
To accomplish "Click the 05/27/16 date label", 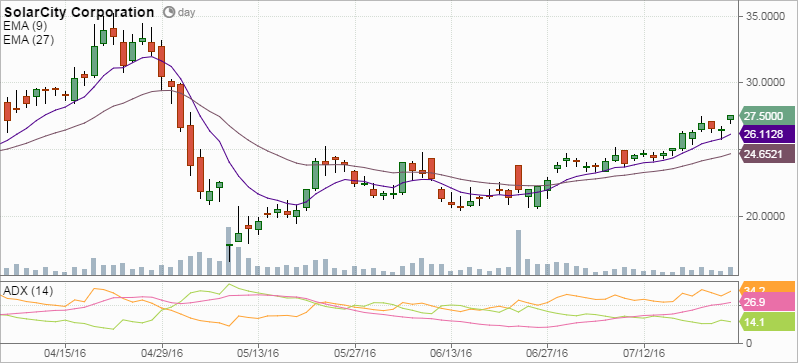I will point(355,352).
